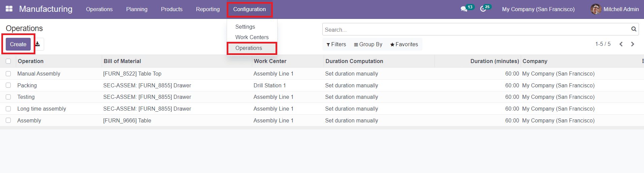Click the Create button
Screen dimensions: 644x173
pos(18,44)
